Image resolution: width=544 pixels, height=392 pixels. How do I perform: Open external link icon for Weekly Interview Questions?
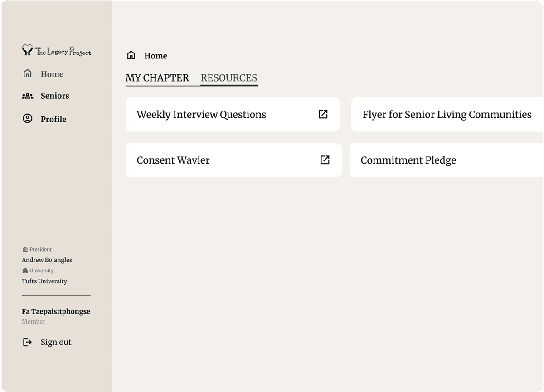323,114
